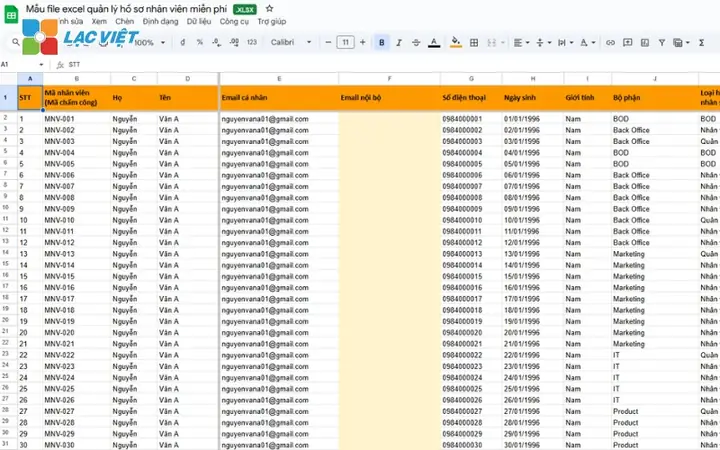Expand the merge cells options arrow
Viewport: 720px width, 450px height.
click(503, 43)
